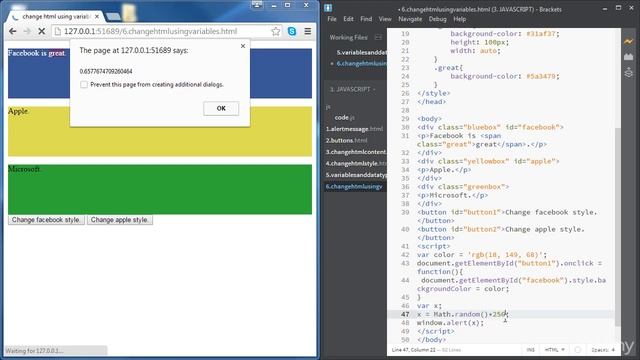Check 'Prevent this page from creating additional dialogs'
Image resolution: width=640 pixels, height=360 pixels.
[84, 84]
